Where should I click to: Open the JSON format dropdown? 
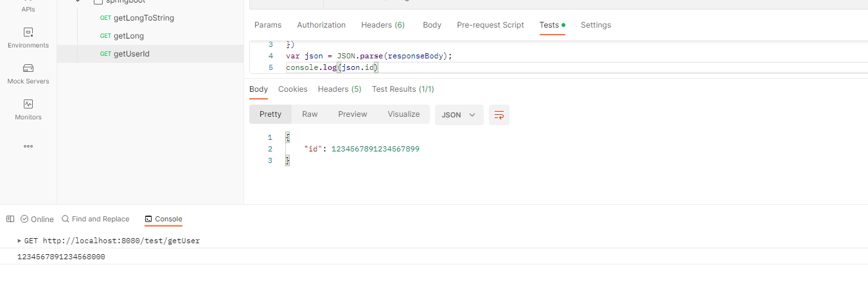[x=459, y=115]
